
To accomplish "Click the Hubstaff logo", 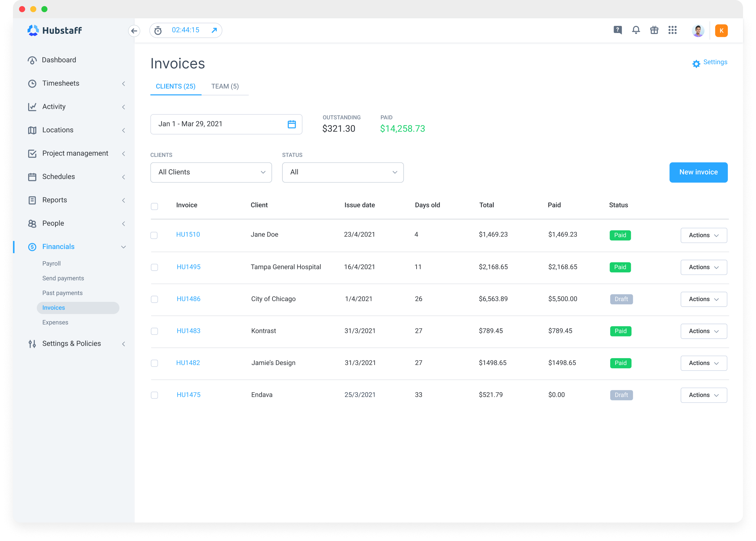I will 55,30.
